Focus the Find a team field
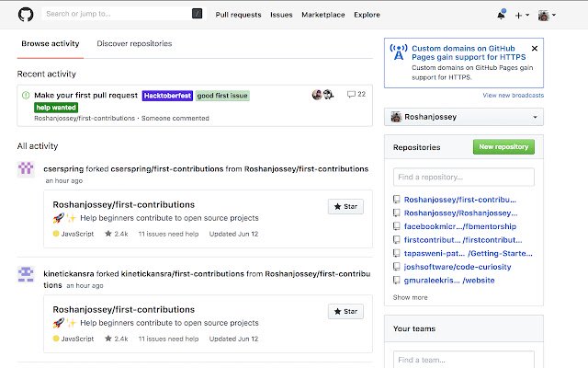Screen dimensions: 588x368 (x=464, y=360)
